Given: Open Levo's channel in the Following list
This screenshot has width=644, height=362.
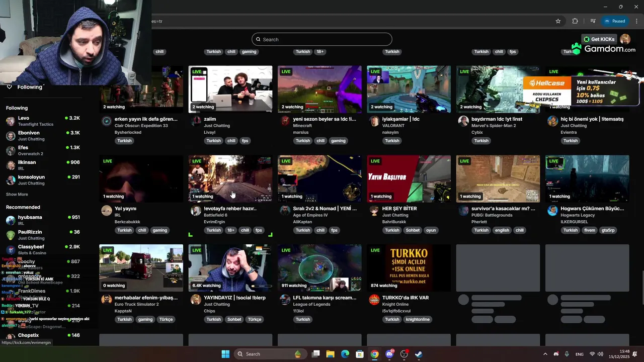Looking at the screenshot, I should coord(43,121).
